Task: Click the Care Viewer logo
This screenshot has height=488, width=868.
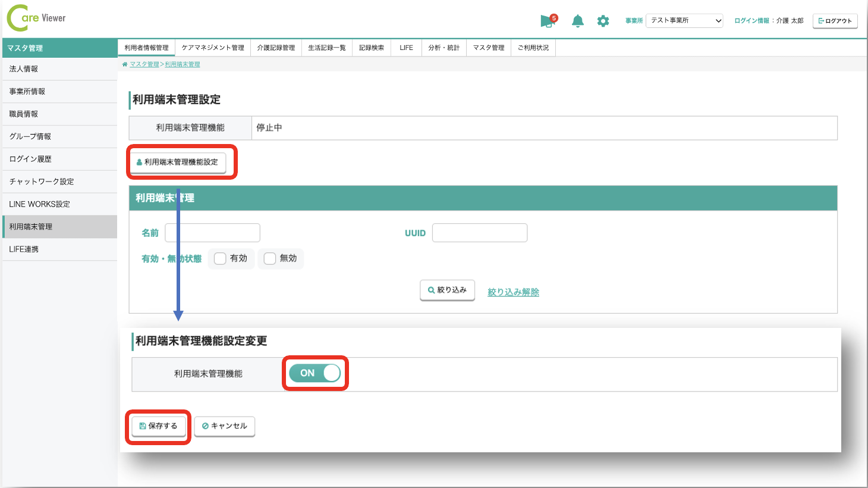Action: [36, 18]
